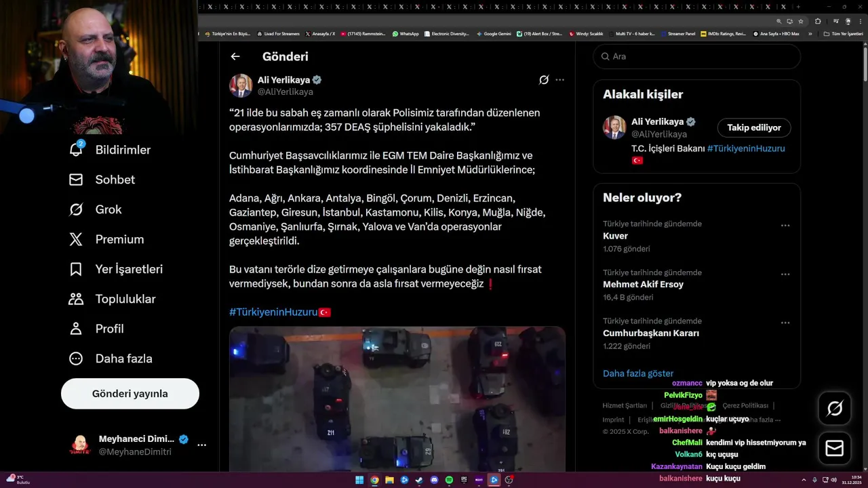Open the IMDb: Ratings bookmark

pyautogui.click(x=724, y=34)
